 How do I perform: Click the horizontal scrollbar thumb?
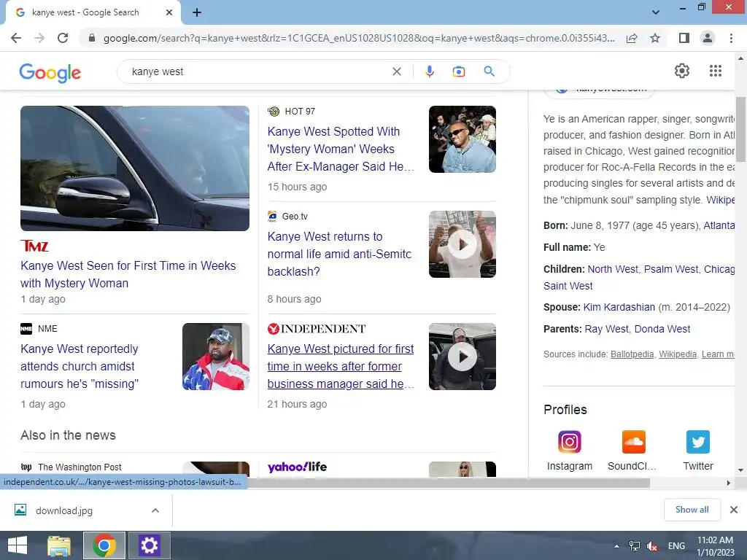coord(448,483)
